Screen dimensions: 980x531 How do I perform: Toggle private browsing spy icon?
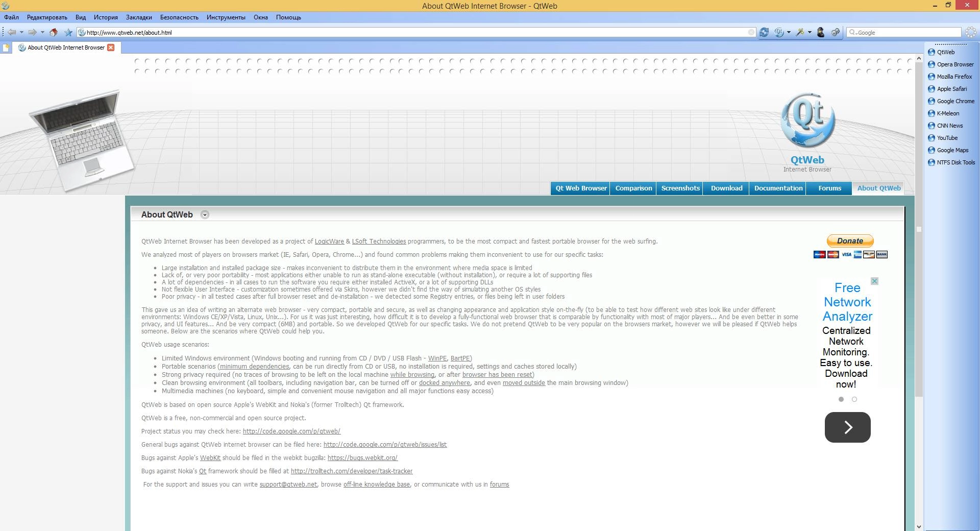(821, 32)
